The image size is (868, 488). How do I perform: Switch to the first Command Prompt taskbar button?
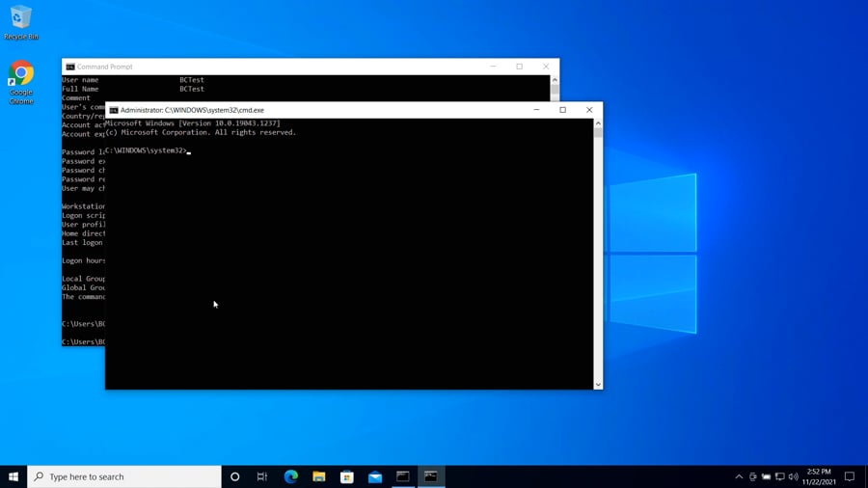pyautogui.click(x=403, y=476)
